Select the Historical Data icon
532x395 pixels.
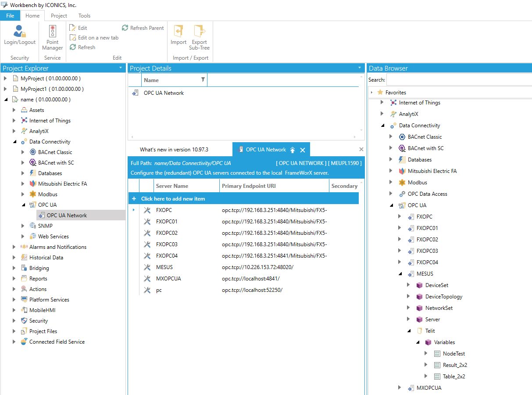24,258
